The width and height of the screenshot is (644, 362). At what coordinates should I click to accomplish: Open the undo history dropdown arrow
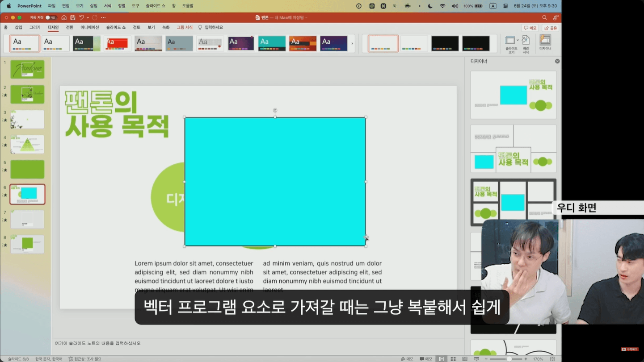tap(88, 17)
